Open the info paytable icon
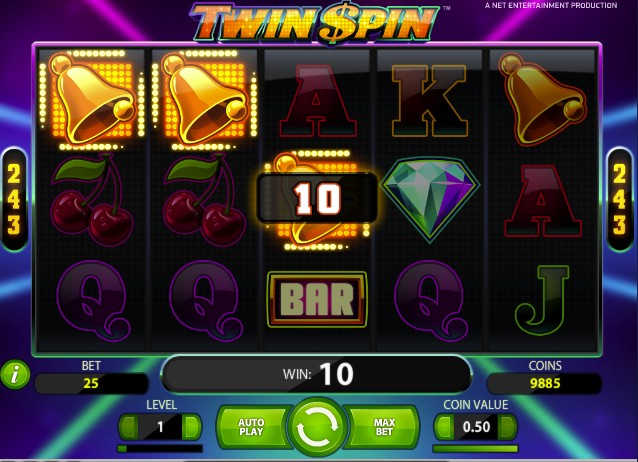Screen dimensions: 638x462 15,374
